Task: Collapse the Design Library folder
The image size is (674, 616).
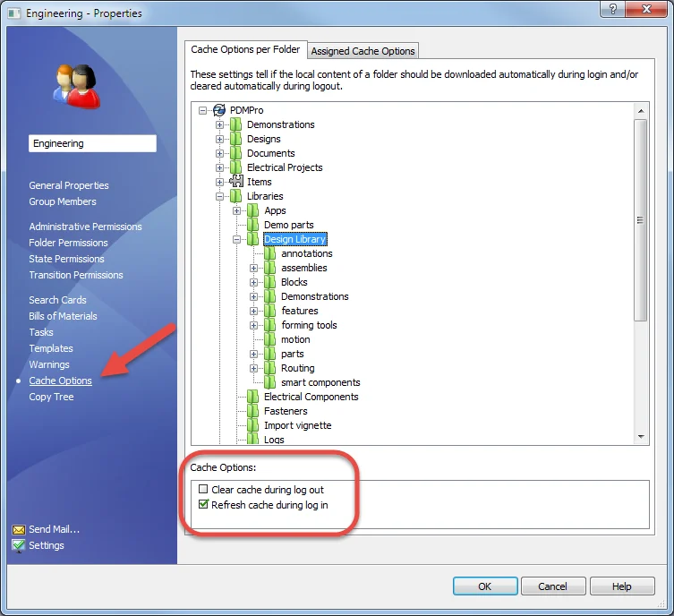Action: [237, 239]
